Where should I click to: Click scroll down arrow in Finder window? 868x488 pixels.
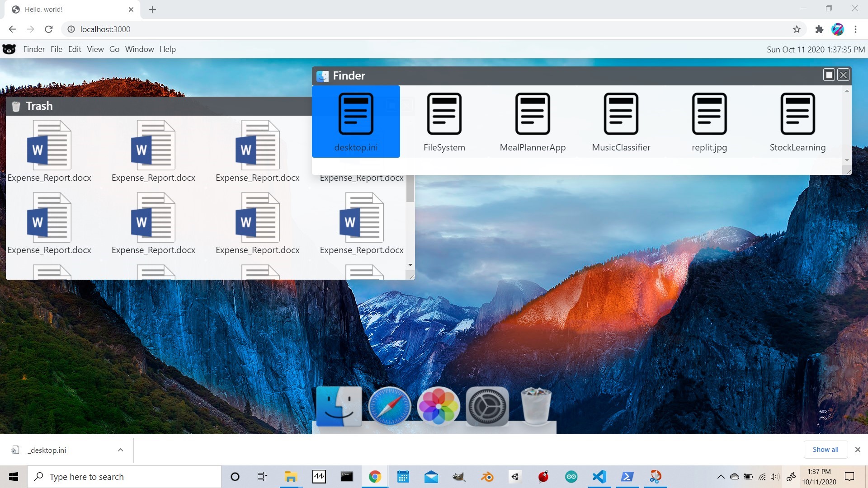point(847,160)
